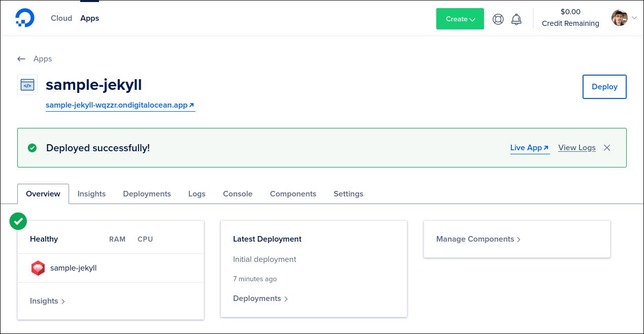Expand the account menu chevron
Screen dimensions: 644x334
click(634, 18)
